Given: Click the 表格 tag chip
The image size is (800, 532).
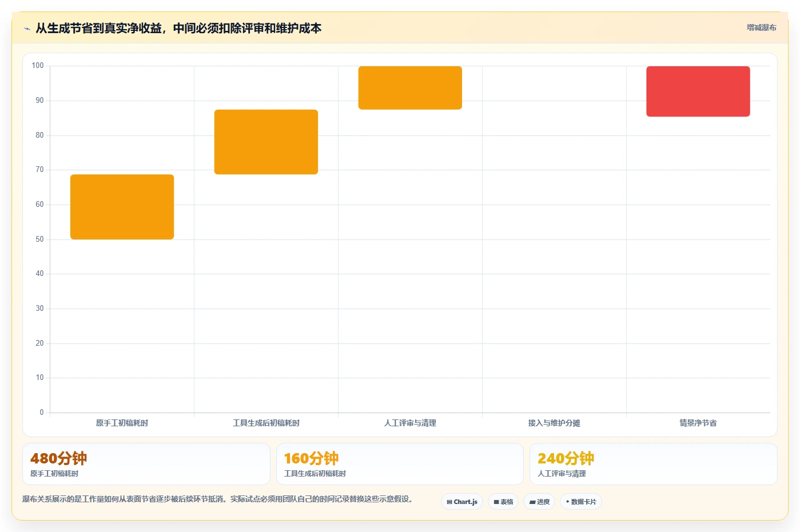Looking at the screenshot, I should (x=503, y=502).
